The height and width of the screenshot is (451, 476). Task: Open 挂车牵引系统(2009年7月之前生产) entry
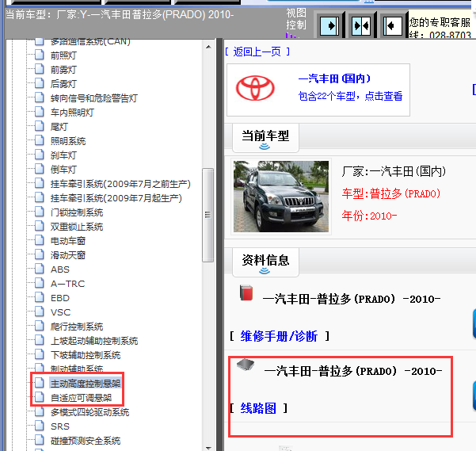[x=120, y=184]
